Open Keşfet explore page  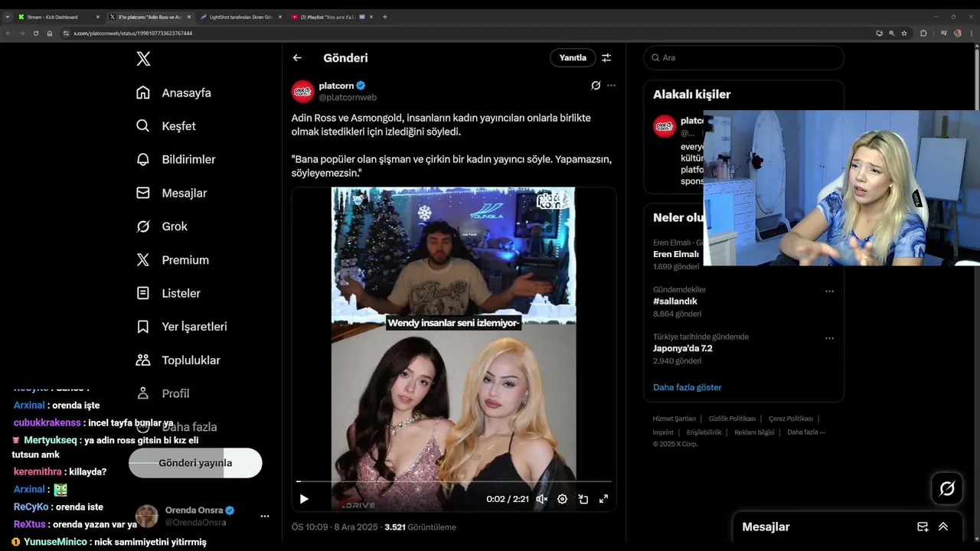tap(166, 126)
